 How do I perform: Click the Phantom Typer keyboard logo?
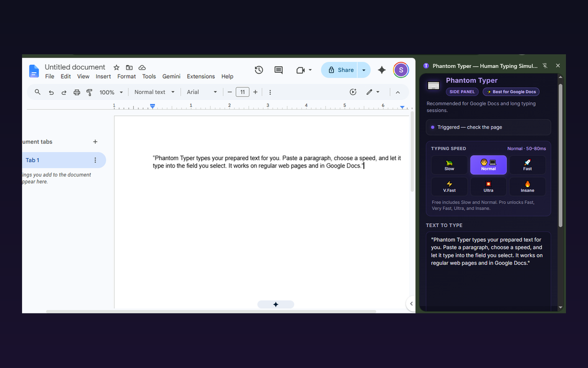pos(434,86)
